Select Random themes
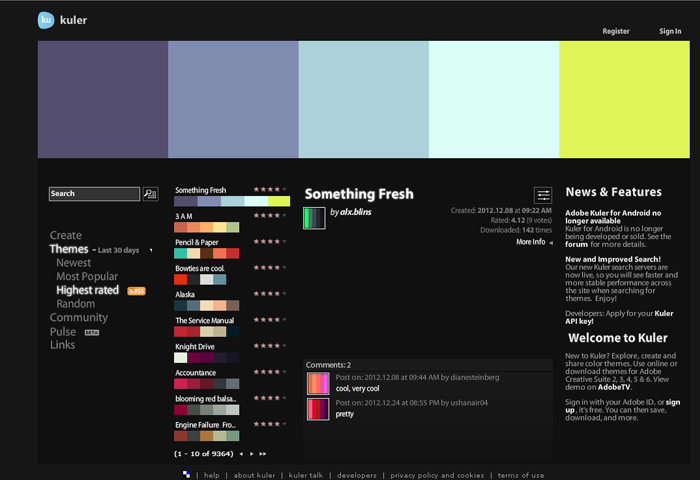The width and height of the screenshot is (700, 480). point(75,304)
